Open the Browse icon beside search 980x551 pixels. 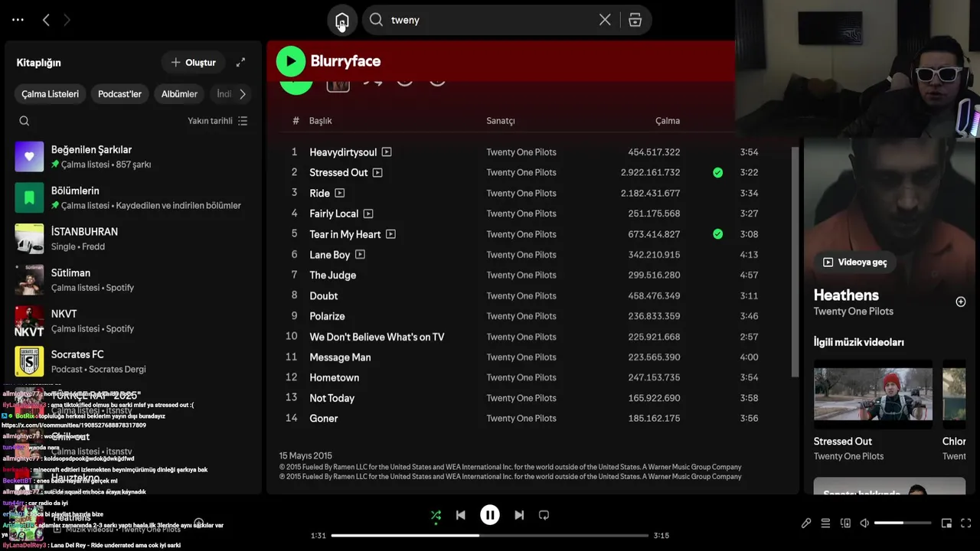tap(635, 20)
